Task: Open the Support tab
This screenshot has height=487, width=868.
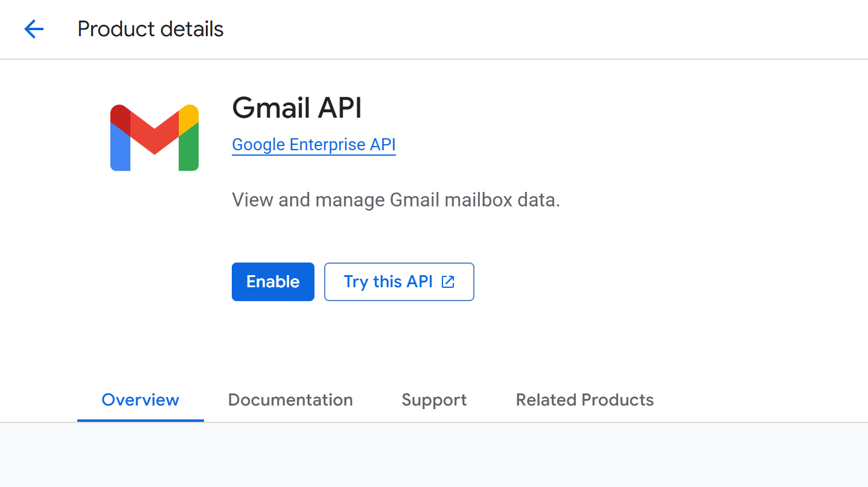Action: coord(434,400)
